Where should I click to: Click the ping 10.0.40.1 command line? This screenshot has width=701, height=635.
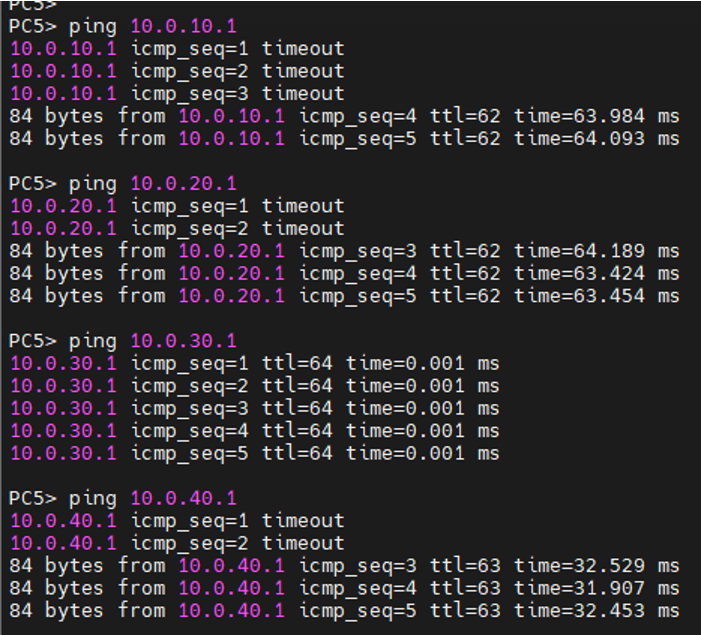[x=123, y=498]
